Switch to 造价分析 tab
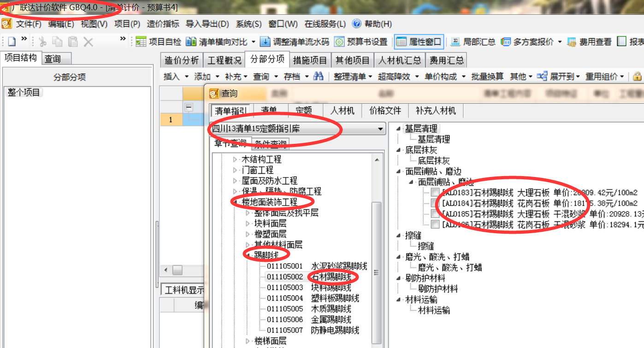 tap(182, 60)
